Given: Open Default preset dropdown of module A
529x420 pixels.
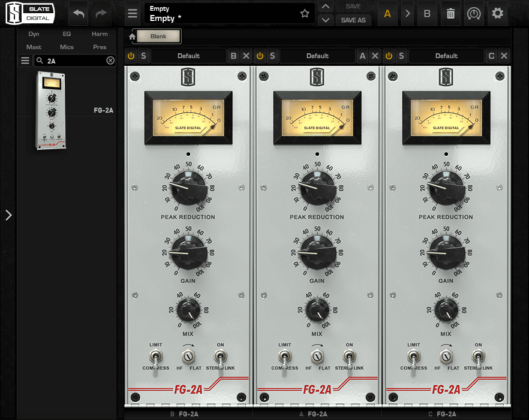Looking at the screenshot, I should click(317, 56).
